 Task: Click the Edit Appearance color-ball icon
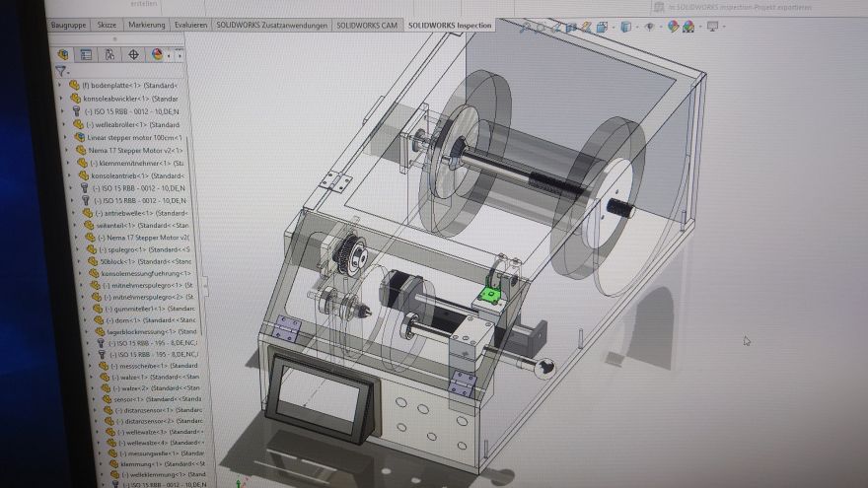point(673,27)
